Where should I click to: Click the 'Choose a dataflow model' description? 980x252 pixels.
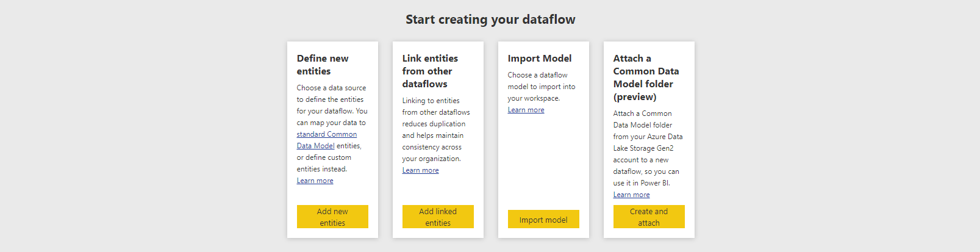pos(542,87)
